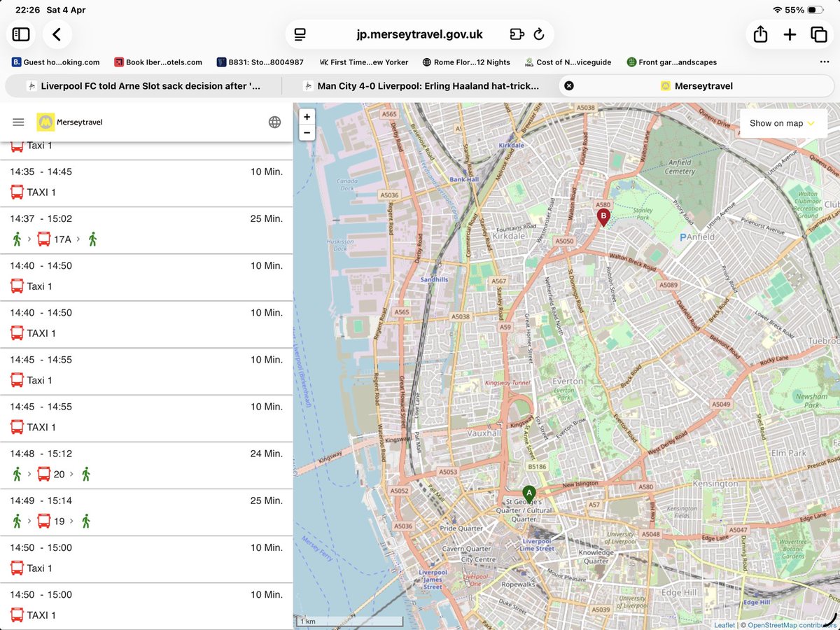Screen dimensions: 840x630
Task: Open the B831: Sto...8004987 bookmark
Action: [260, 62]
